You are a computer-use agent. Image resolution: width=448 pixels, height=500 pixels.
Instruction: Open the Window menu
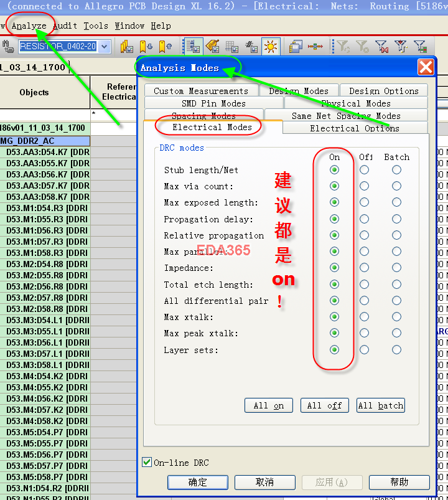pos(129,26)
